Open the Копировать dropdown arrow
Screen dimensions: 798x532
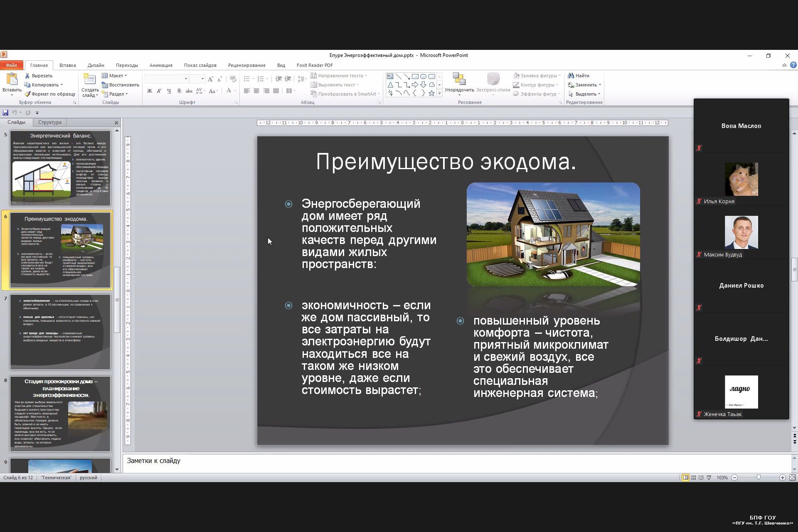62,85
